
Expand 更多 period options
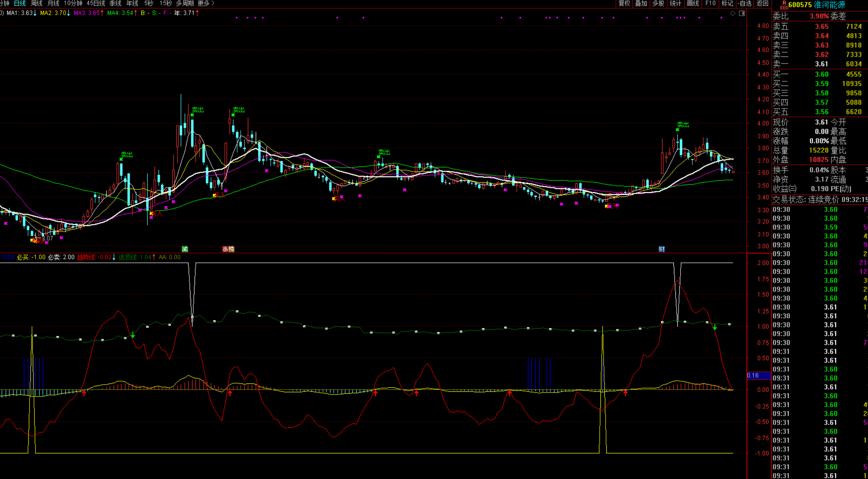[206, 4]
